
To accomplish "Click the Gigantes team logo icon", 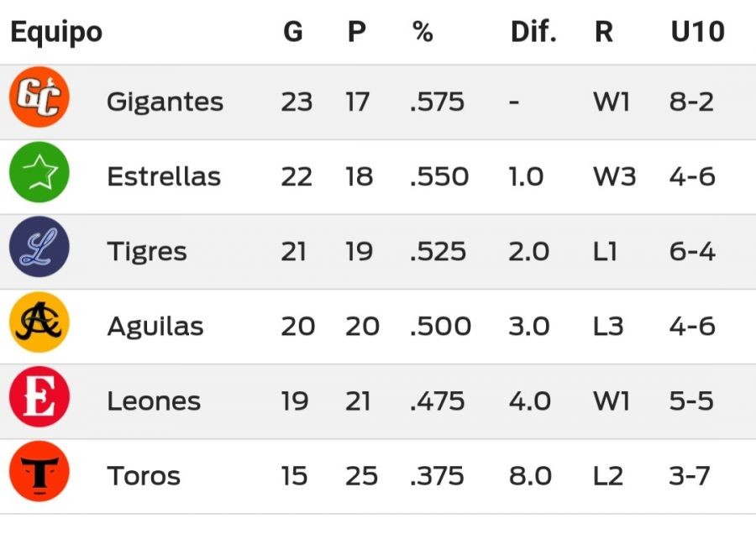I will coord(39,98).
